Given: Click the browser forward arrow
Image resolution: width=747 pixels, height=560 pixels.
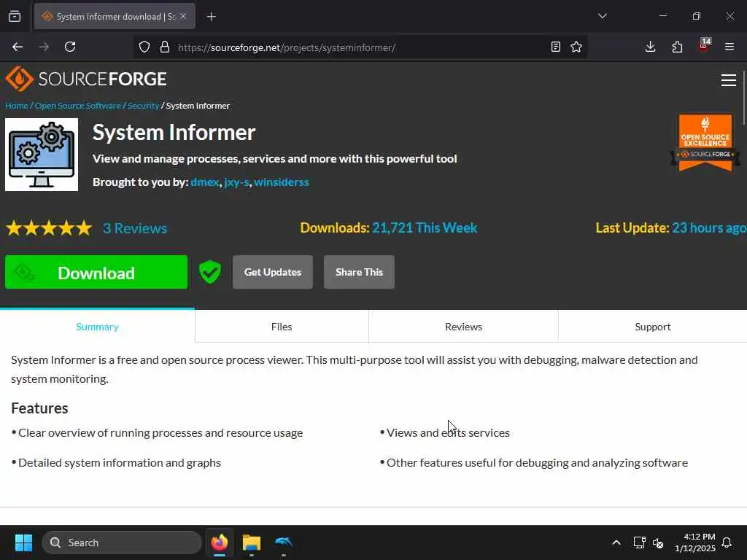Looking at the screenshot, I should coord(43,47).
